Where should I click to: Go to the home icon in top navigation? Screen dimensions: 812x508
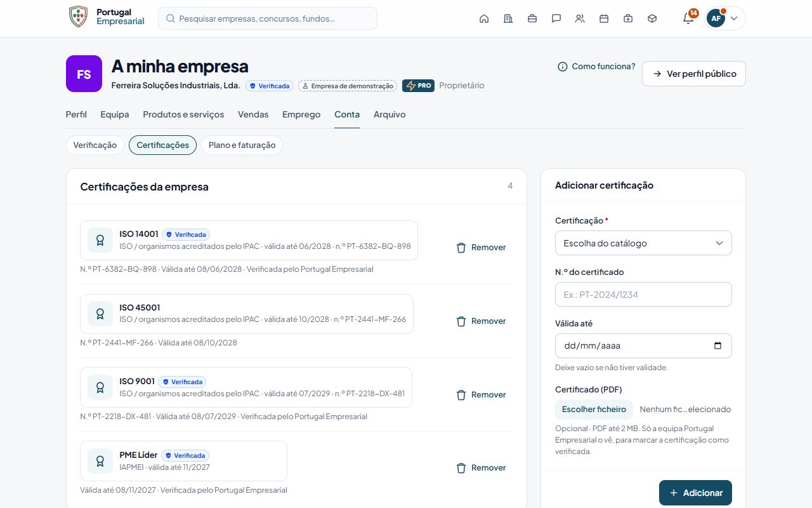484,18
